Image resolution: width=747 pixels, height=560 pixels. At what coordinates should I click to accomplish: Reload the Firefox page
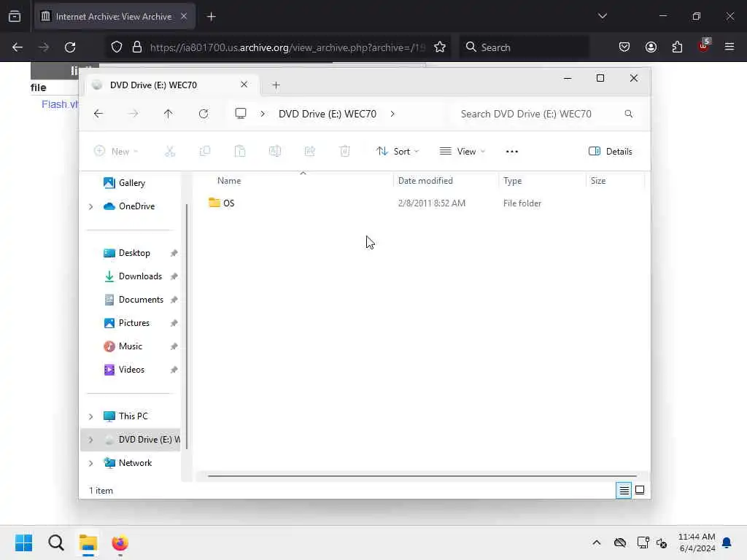[70, 47]
